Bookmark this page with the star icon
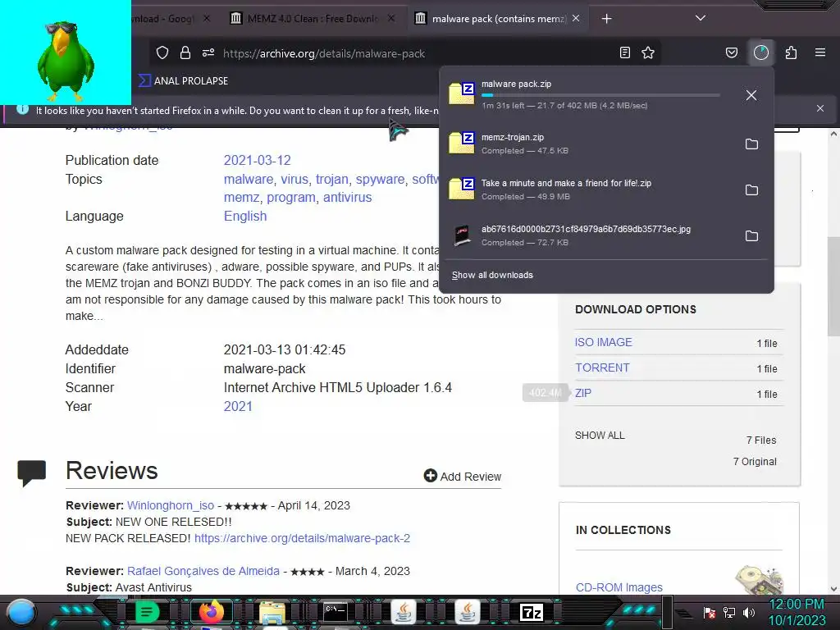Image resolution: width=840 pixels, height=630 pixels. 648,52
